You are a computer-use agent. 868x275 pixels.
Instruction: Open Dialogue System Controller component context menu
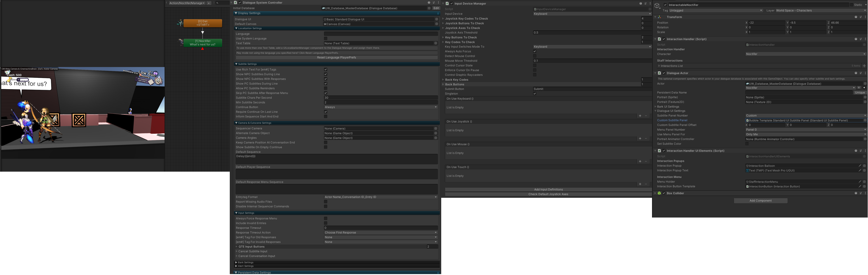pyautogui.click(x=438, y=3)
